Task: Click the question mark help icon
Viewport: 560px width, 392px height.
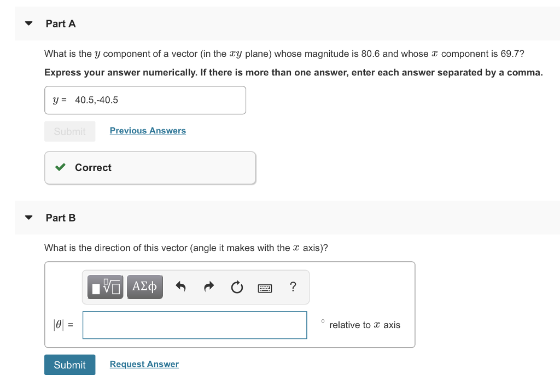Action: [293, 286]
